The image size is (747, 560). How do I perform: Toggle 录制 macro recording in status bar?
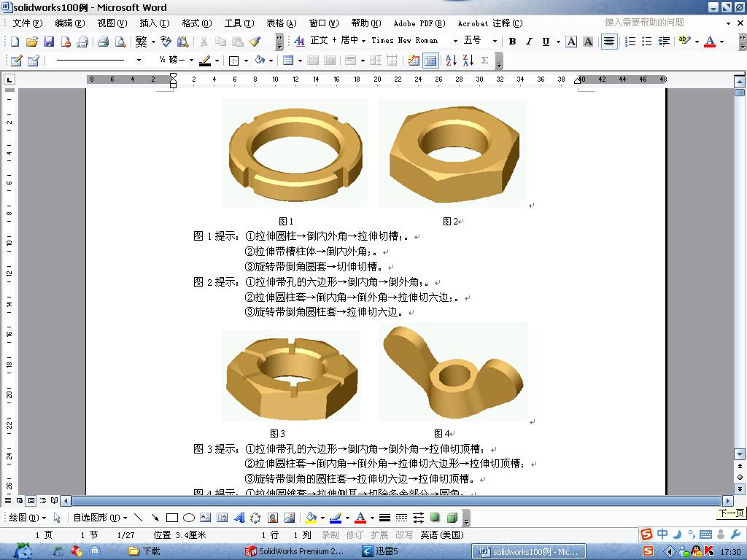coord(330,534)
